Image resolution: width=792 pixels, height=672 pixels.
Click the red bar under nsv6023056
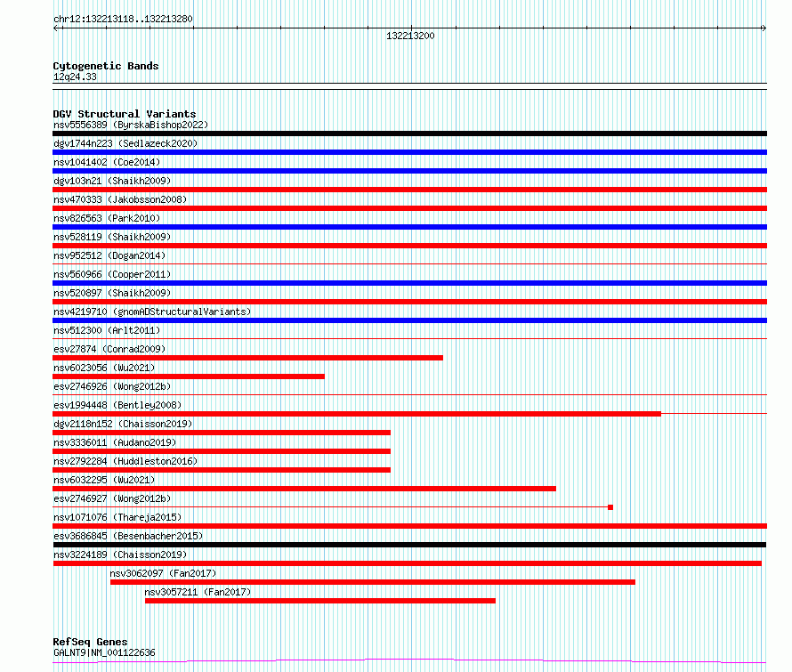pos(189,376)
